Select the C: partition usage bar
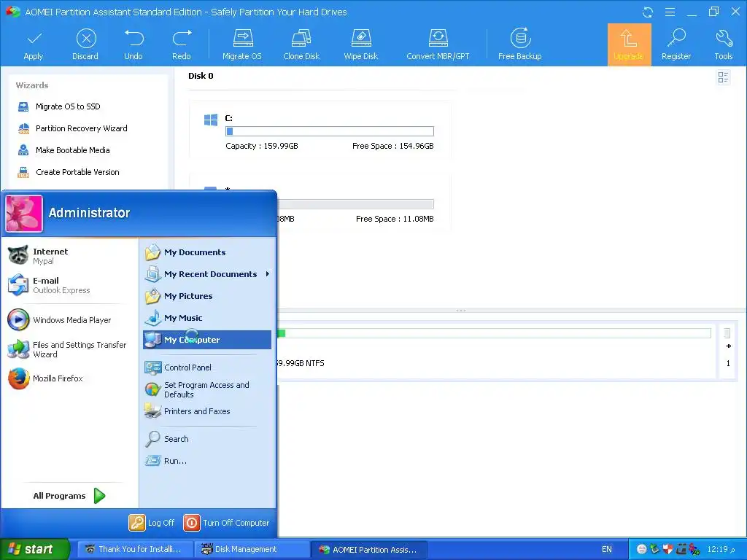 tap(329, 131)
